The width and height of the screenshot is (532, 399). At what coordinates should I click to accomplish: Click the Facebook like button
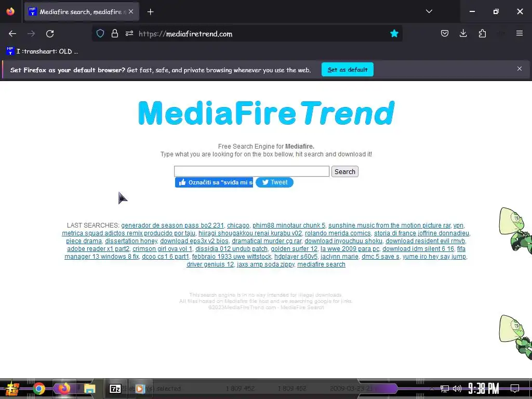click(x=214, y=182)
